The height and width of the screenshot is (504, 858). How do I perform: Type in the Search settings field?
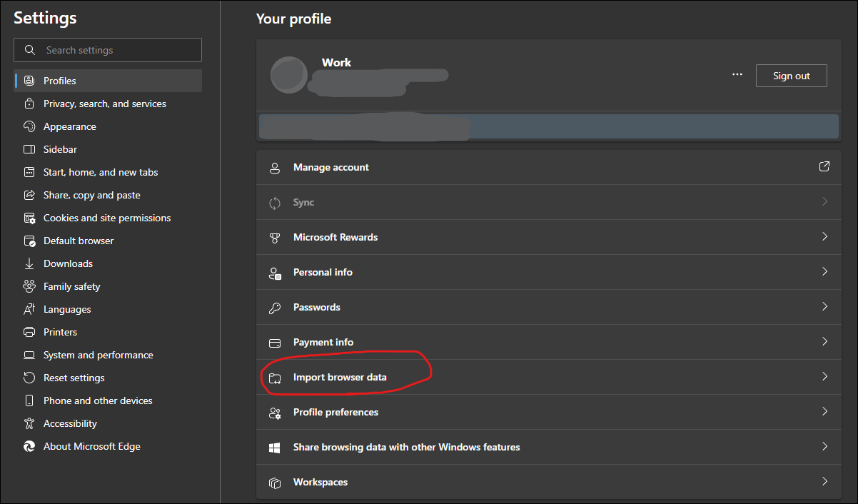pos(108,50)
